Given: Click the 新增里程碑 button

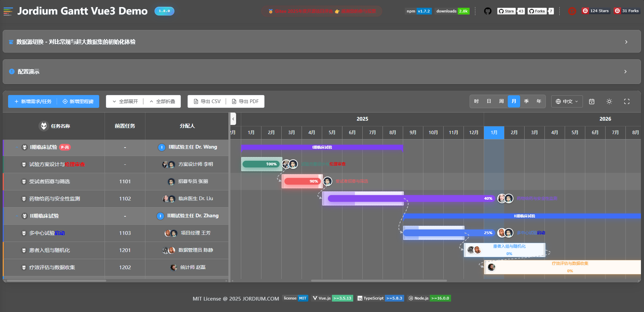Looking at the screenshot, I should click(78, 101).
